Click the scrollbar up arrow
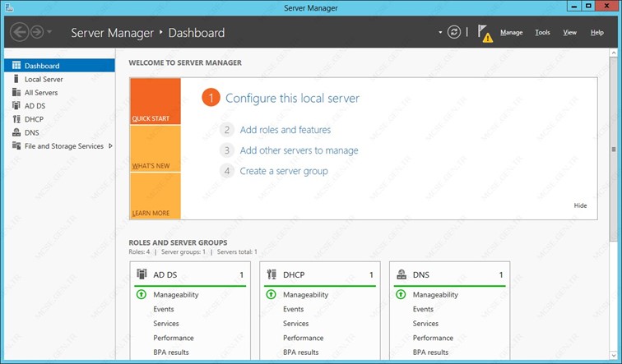This screenshot has height=364, width=622. [x=613, y=53]
